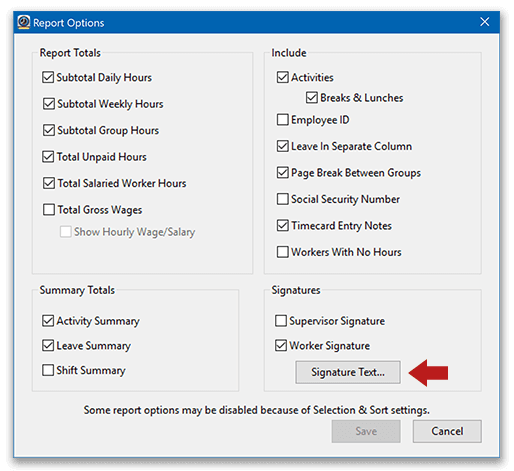The width and height of the screenshot is (514, 471).
Task: Enable Employee ID in report
Action: 283,119
